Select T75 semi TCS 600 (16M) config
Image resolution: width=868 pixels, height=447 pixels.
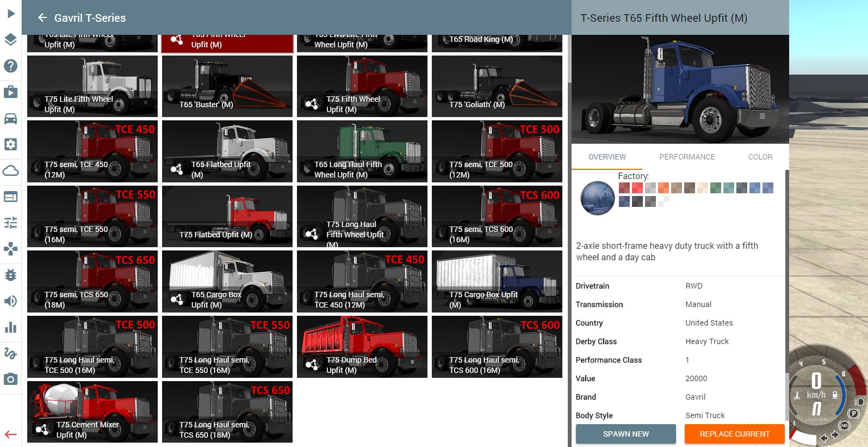click(x=497, y=217)
